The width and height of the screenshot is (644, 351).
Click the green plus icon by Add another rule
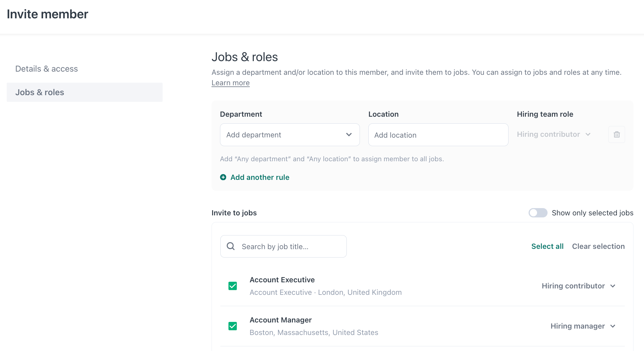point(223,177)
